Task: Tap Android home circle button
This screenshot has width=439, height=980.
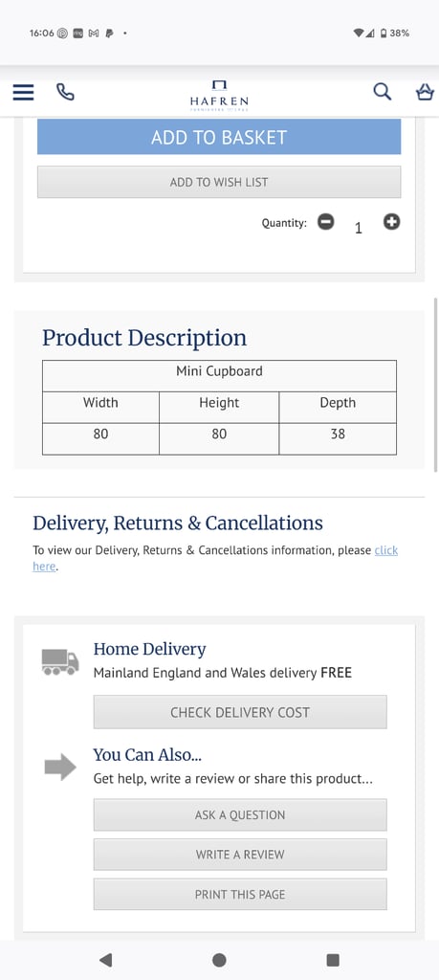Action: 219,960
